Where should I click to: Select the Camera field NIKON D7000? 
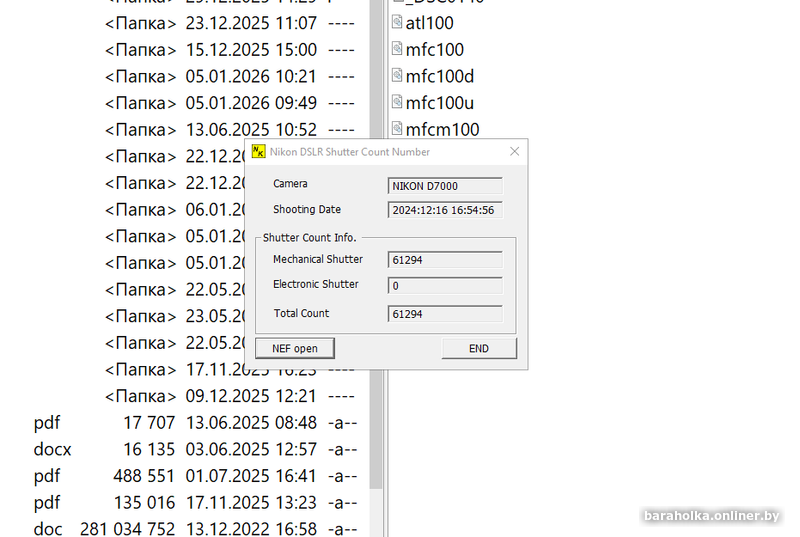[445, 186]
